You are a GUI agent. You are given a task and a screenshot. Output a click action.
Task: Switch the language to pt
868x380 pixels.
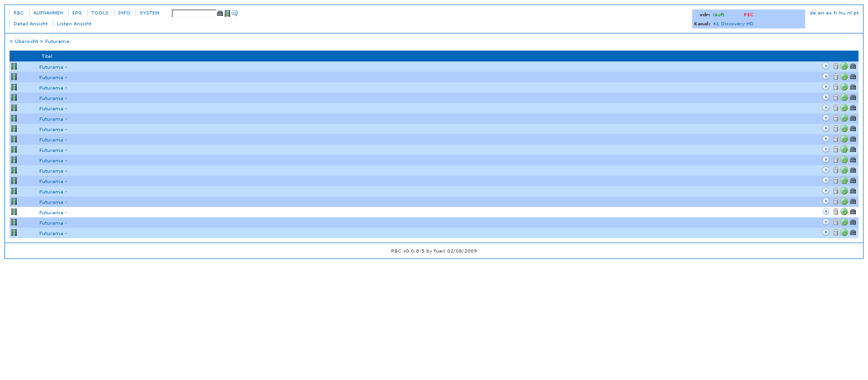tap(856, 13)
